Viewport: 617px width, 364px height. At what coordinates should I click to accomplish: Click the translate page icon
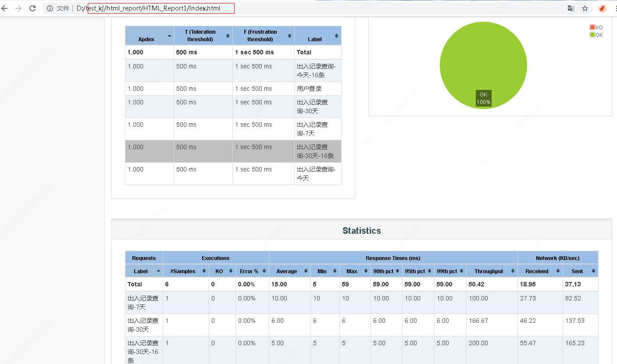571,8
